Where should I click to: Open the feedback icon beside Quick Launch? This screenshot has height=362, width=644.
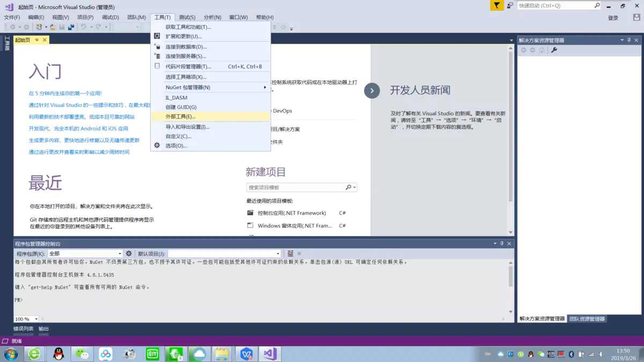510,5
